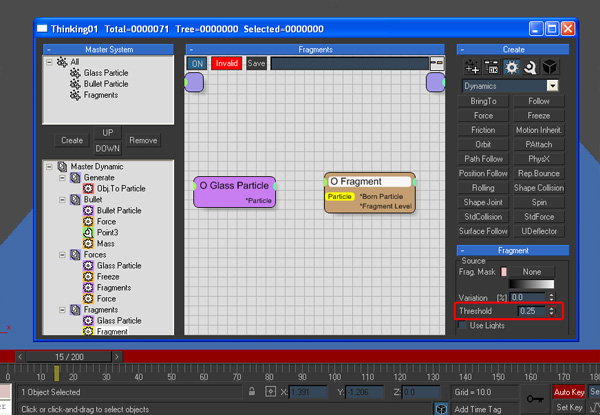Screen dimensions: 600x415
Task: Select the O Fragment node
Action: click(370, 193)
